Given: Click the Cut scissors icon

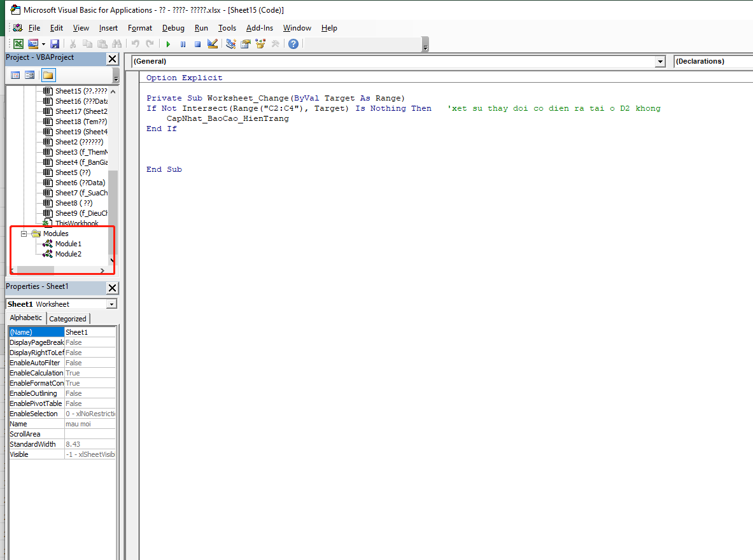Looking at the screenshot, I should point(73,44).
